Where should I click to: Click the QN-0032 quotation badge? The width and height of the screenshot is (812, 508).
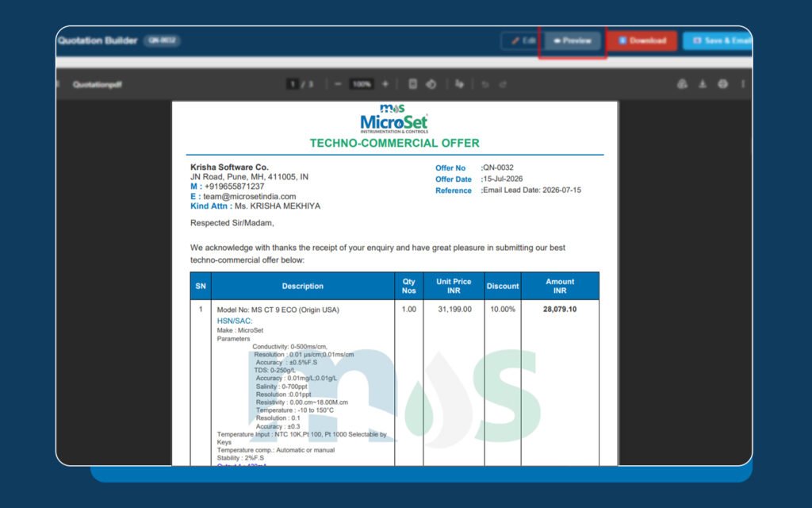tap(162, 40)
